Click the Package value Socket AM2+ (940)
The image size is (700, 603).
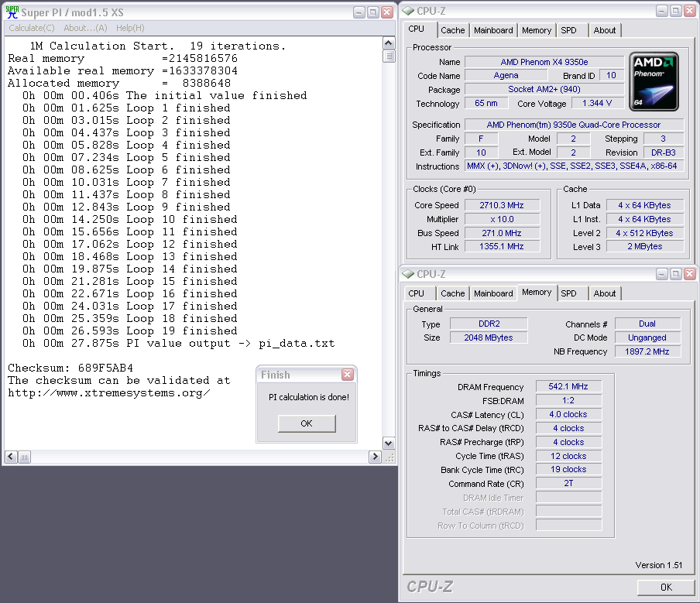544,89
